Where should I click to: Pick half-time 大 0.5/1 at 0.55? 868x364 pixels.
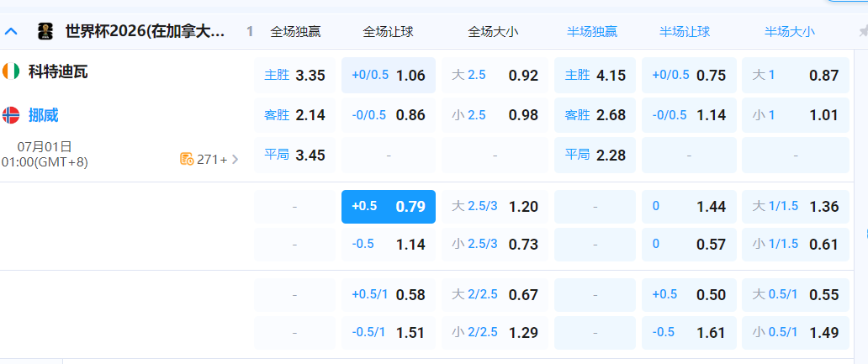796,295
